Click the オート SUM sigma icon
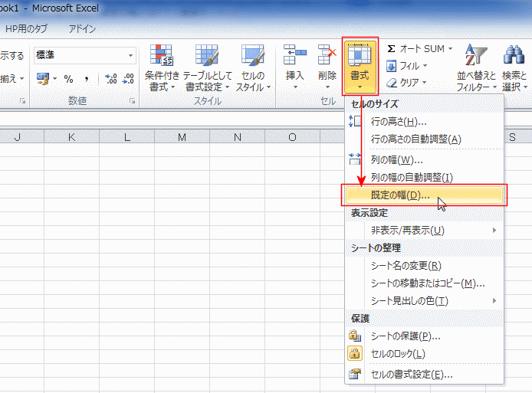This screenshot has height=393, width=532. pyautogui.click(x=391, y=49)
